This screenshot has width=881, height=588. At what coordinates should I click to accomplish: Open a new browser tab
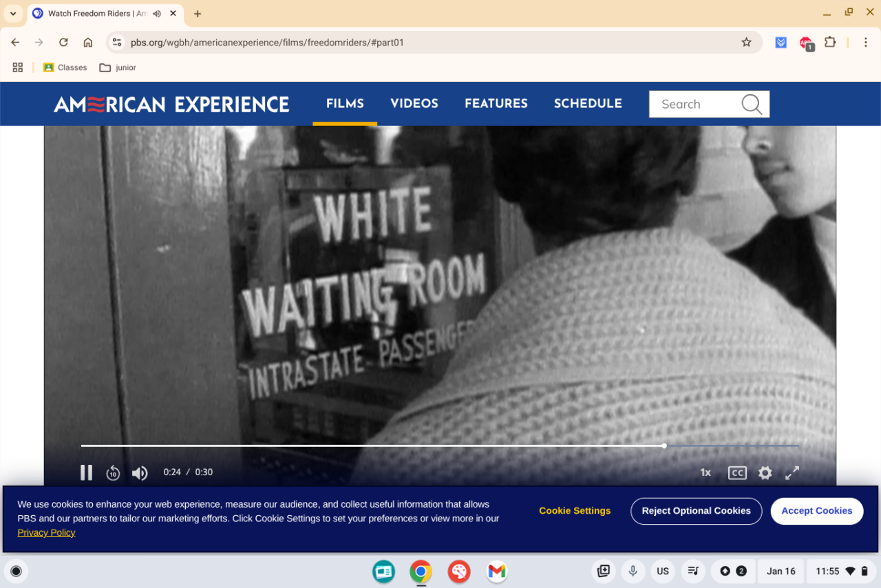(198, 14)
